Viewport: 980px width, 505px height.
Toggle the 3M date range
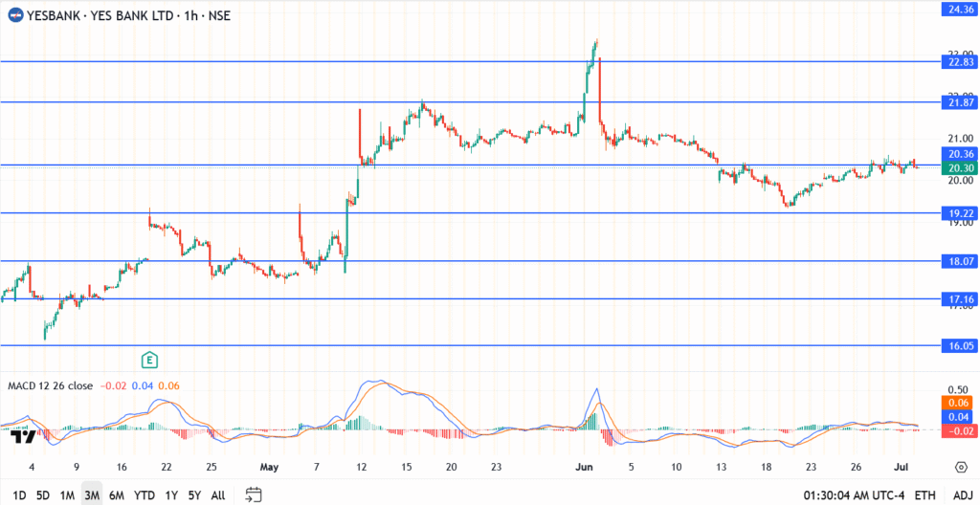pos(93,495)
